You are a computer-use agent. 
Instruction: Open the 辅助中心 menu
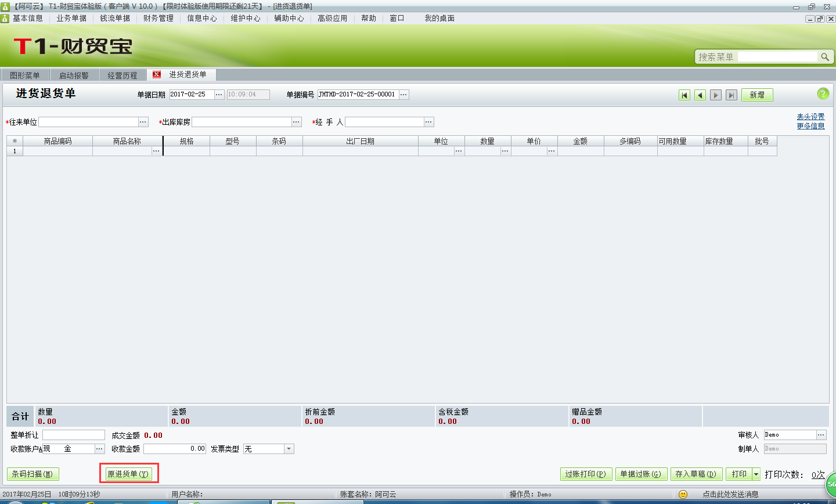click(289, 18)
